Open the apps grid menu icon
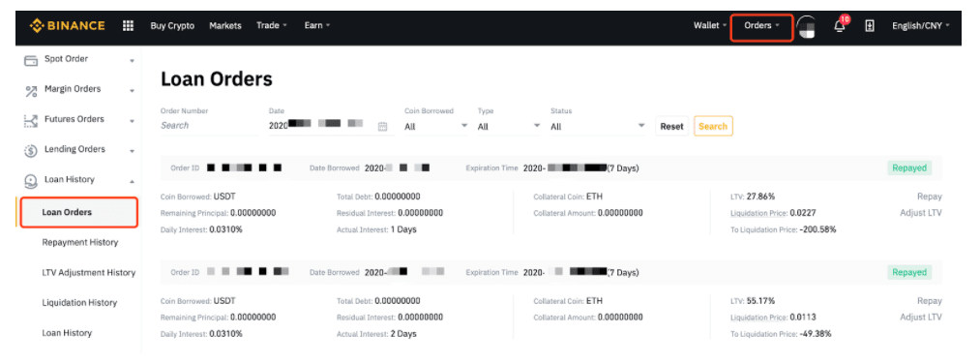This screenshot has width=980, height=364. click(128, 25)
